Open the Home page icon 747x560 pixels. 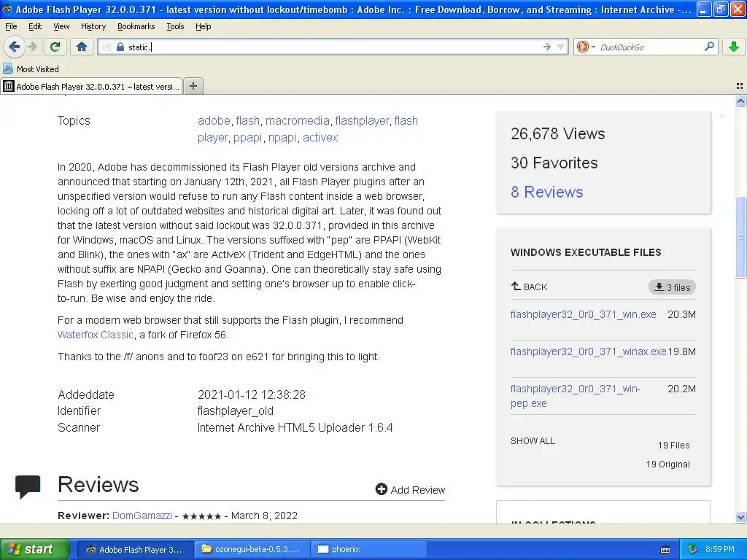pyautogui.click(x=82, y=47)
